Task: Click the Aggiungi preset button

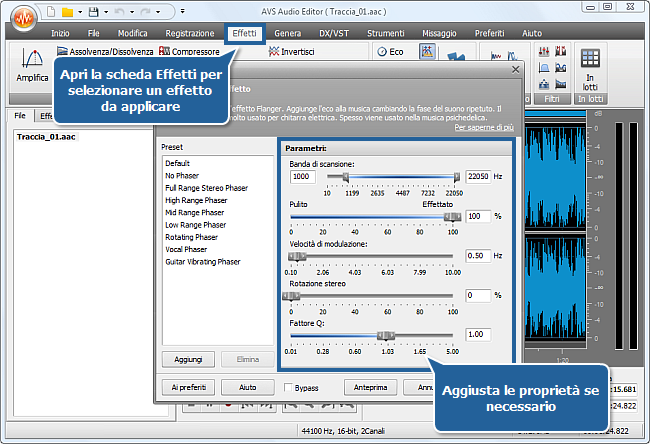Action: point(187,359)
